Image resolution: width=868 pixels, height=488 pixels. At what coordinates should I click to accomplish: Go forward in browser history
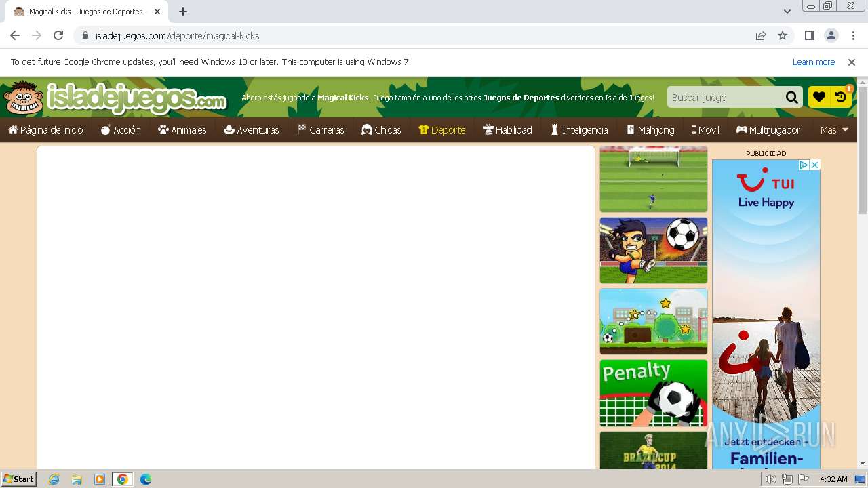[x=37, y=35]
